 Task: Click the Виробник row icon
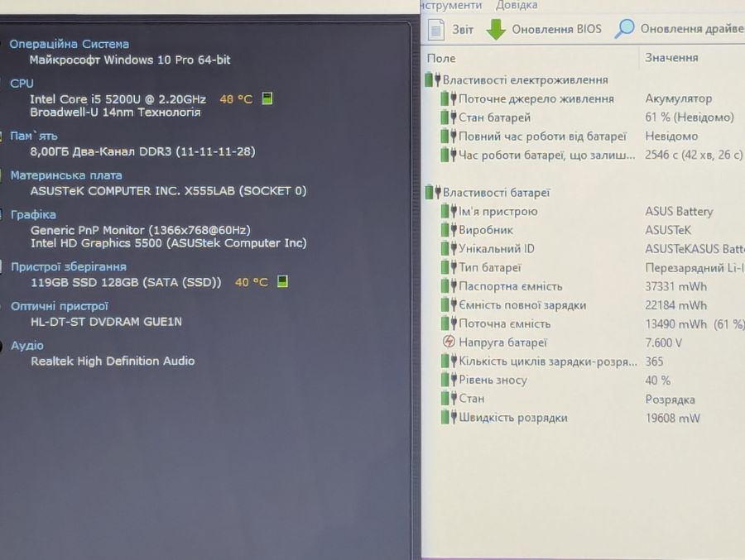449,230
